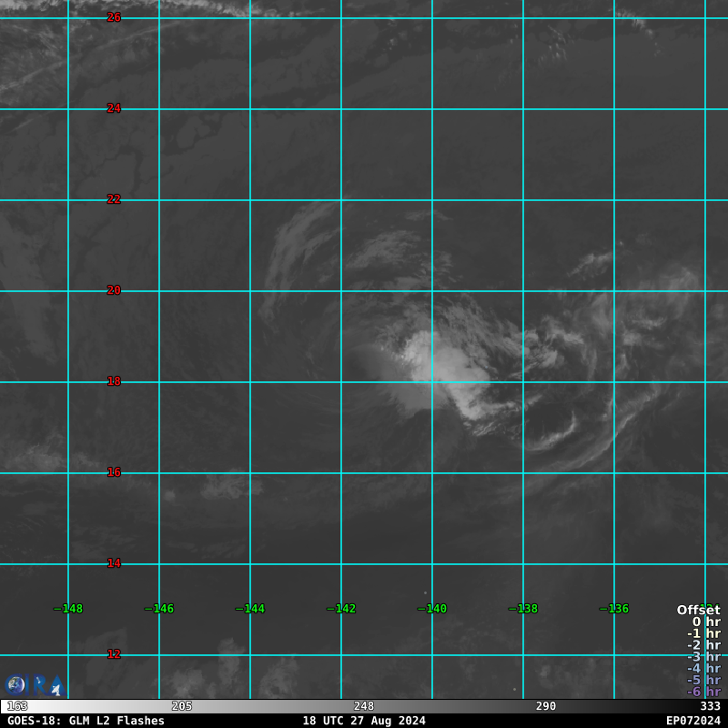This screenshot has width=728, height=728.
Task: Click the longitude label -140
Action: point(432,609)
